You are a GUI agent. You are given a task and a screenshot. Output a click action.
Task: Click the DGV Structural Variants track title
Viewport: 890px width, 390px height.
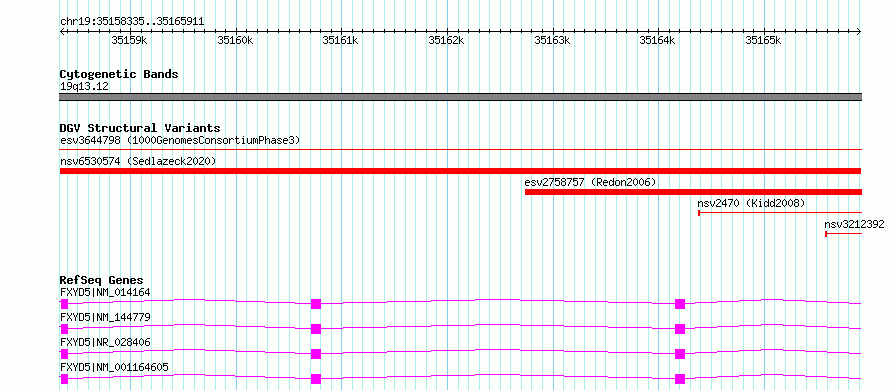140,128
